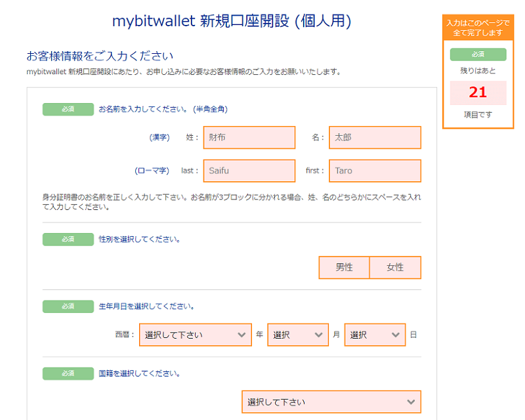Click the 西暦 label
525x420 pixels.
[125, 335]
